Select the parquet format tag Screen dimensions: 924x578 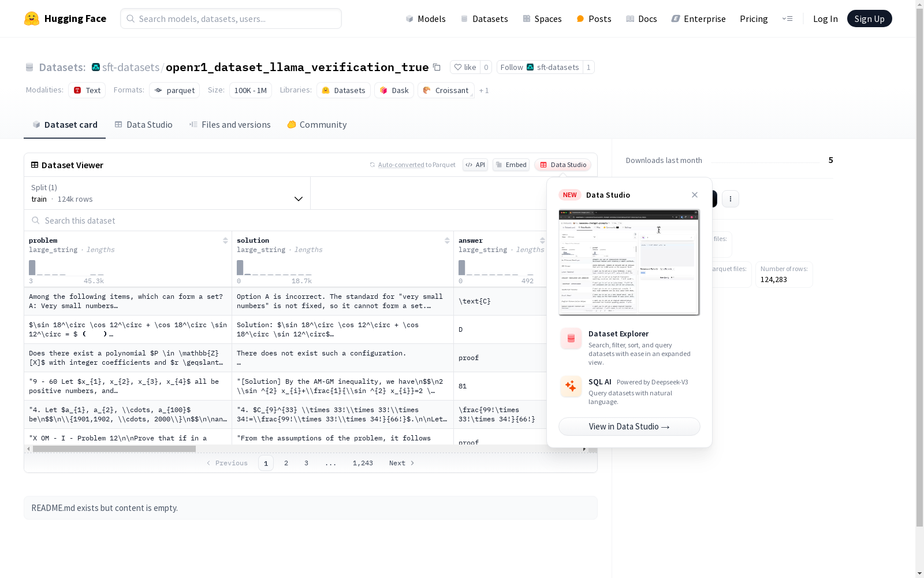tap(174, 90)
